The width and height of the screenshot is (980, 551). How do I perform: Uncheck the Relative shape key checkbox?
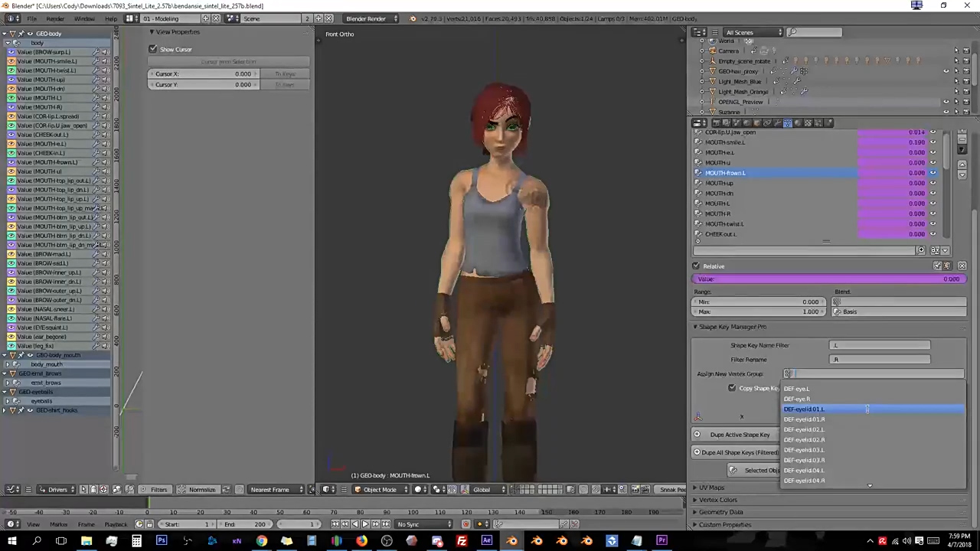click(x=696, y=266)
